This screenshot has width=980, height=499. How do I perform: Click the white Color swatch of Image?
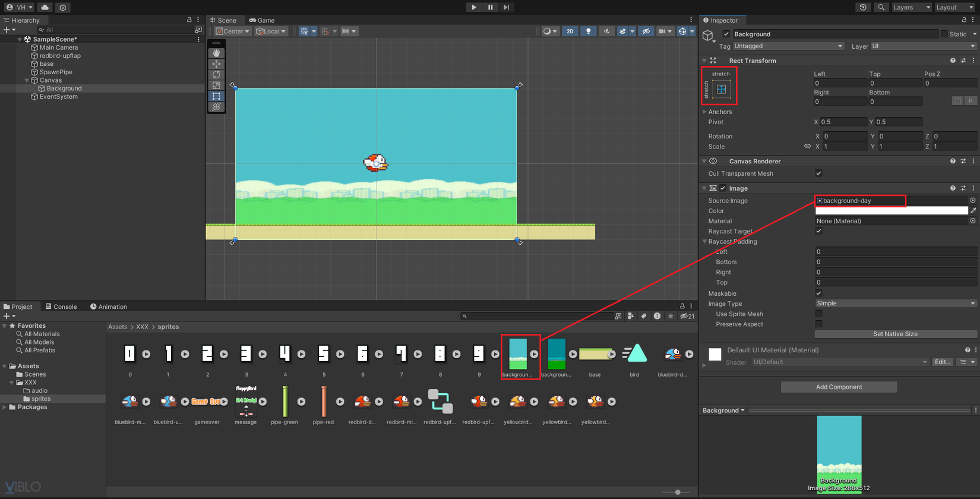(891, 211)
